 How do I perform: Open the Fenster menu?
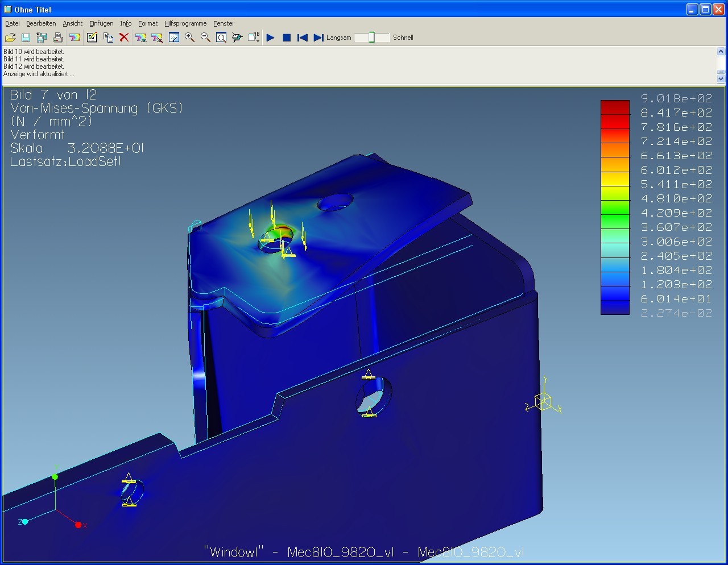[x=224, y=23]
